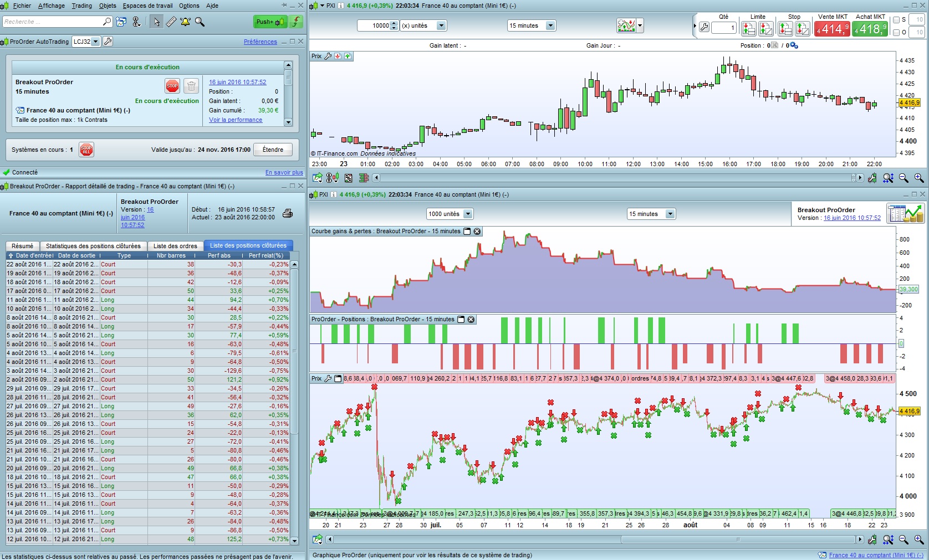This screenshot has width=929, height=560.
Task: Open alerts with the yellow bell icon
Action: pos(185,22)
